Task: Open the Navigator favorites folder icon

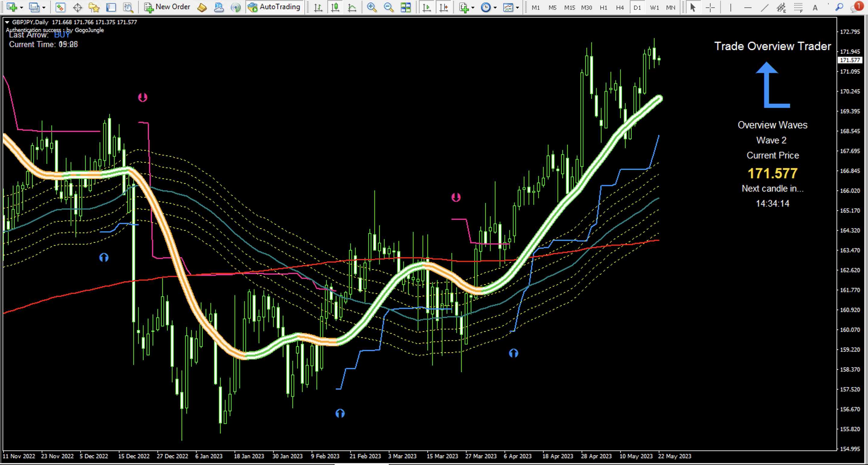Action: 94,7
